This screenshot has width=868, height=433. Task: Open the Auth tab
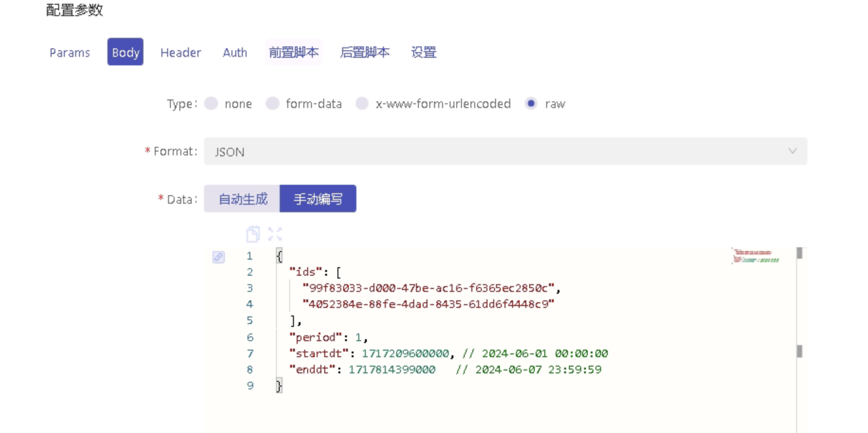click(x=235, y=52)
